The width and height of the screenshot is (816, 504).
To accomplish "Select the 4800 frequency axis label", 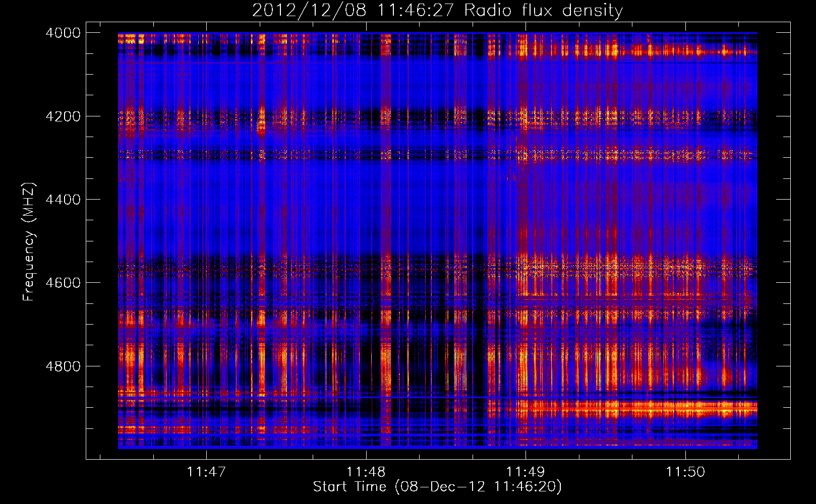I will (63, 366).
